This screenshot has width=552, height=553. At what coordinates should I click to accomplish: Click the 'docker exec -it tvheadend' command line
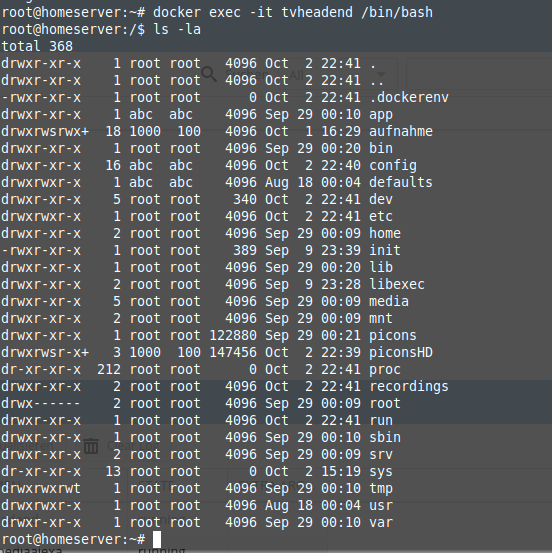click(x=293, y=12)
